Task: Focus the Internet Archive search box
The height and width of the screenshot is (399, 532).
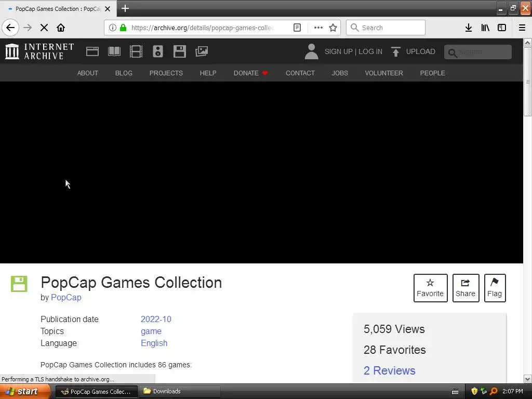Action: pyautogui.click(x=478, y=52)
